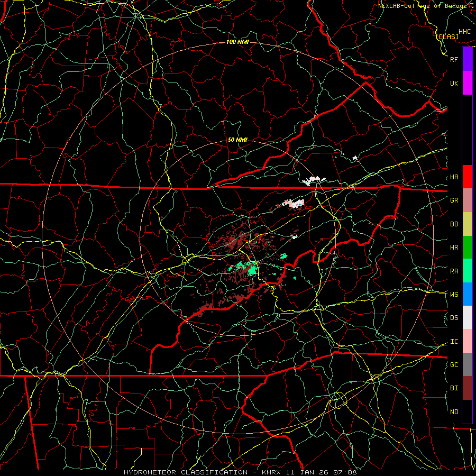Select the HA legend label

(x=454, y=177)
